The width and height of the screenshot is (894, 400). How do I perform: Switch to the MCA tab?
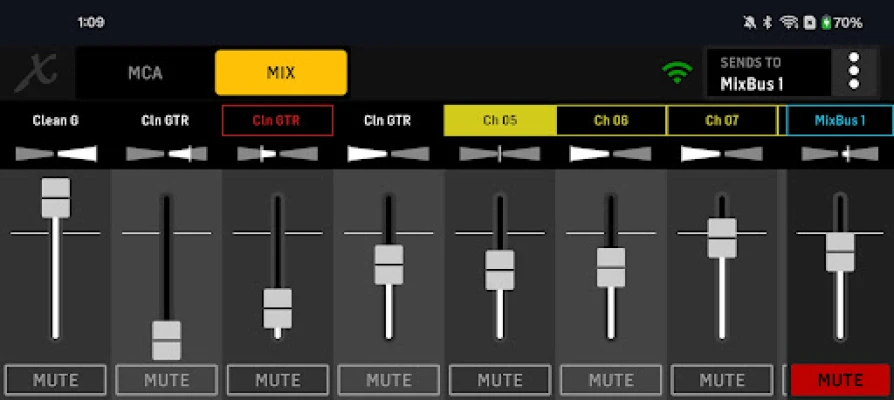point(145,73)
